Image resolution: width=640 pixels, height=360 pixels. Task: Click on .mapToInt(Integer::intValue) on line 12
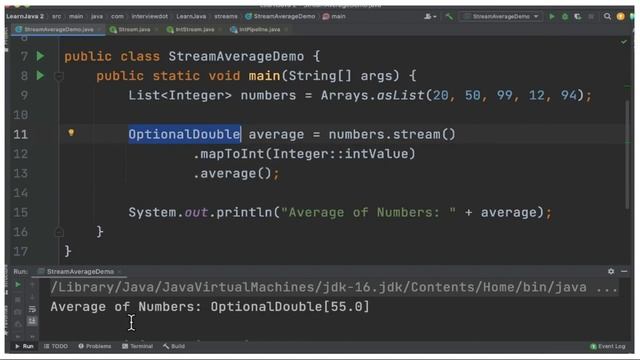tap(304, 154)
